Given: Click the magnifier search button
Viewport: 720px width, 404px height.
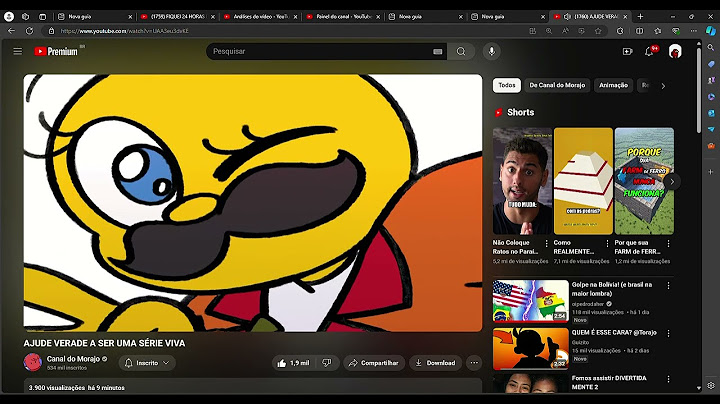Looking at the screenshot, I should [461, 51].
